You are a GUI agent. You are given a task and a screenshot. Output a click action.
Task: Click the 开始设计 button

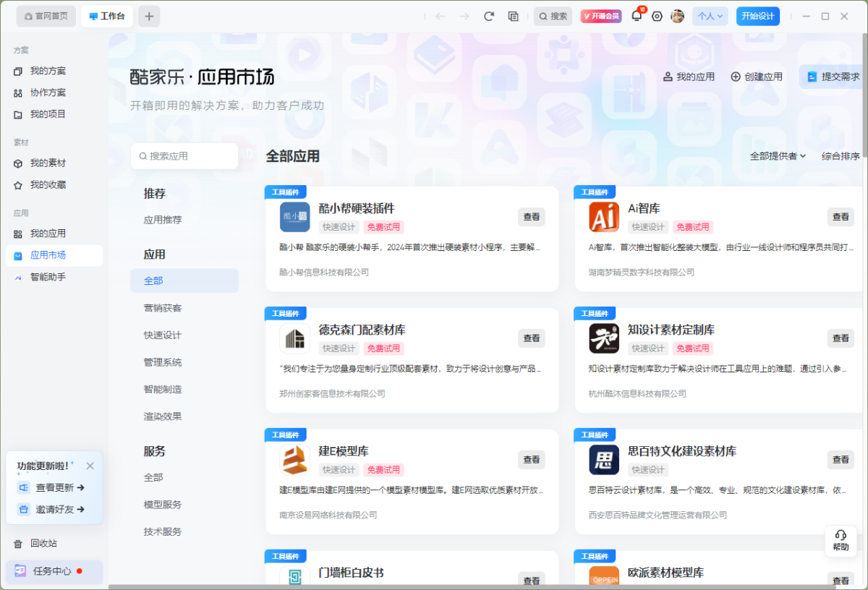(x=757, y=17)
